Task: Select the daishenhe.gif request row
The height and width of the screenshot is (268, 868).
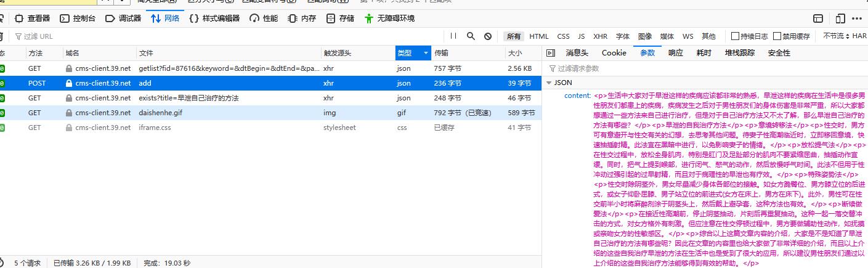Action: click(270, 112)
